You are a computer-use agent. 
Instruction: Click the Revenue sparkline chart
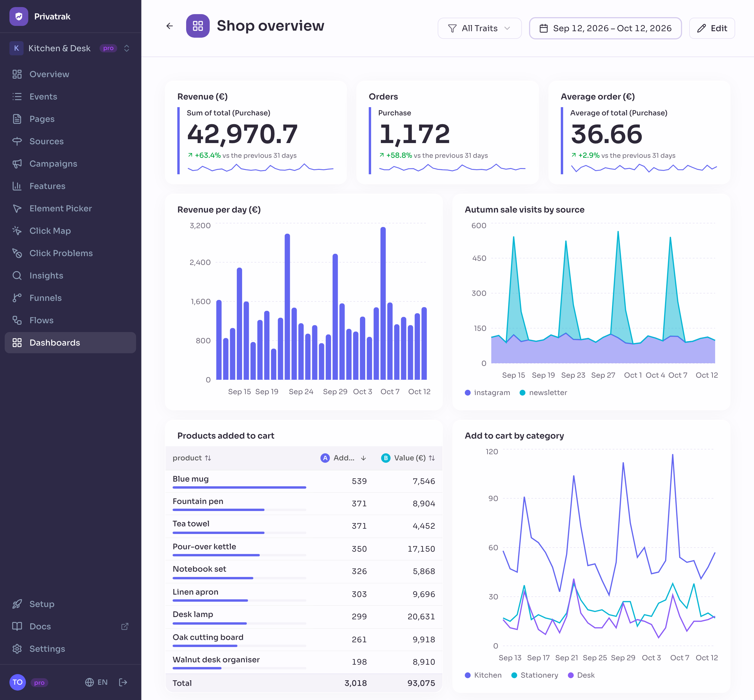(260, 167)
